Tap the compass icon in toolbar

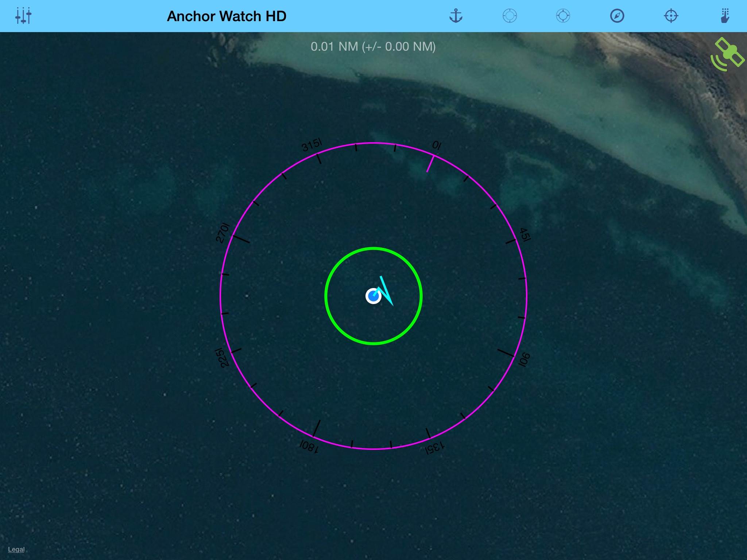[x=617, y=16]
